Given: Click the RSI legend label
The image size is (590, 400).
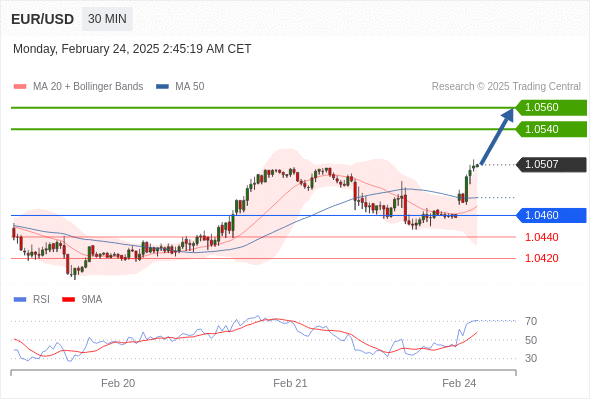Looking at the screenshot, I should tap(41, 300).
